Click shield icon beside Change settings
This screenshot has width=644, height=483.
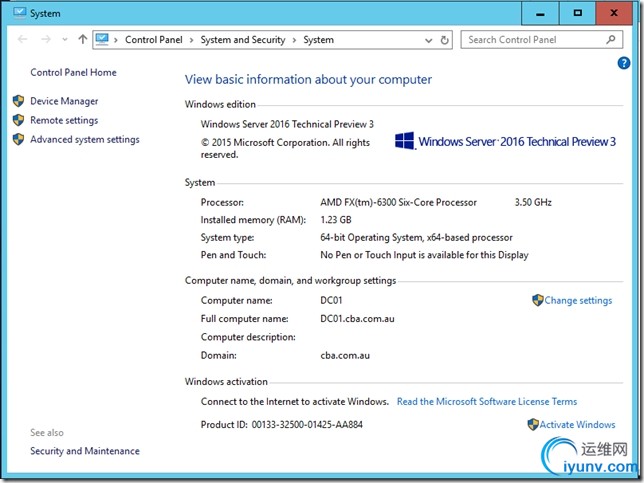coord(538,300)
